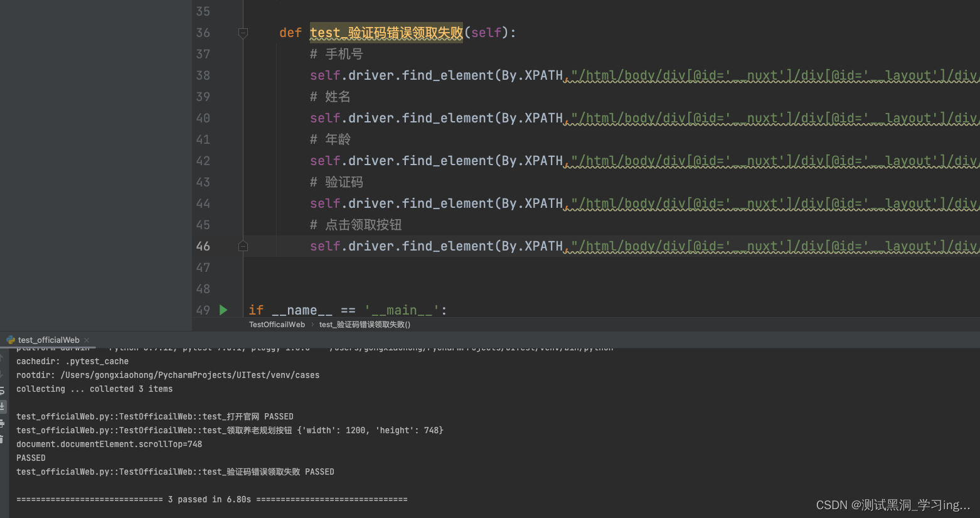Image resolution: width=980 pixels, height=518 pixels.
Task: Collapse the method using the fold arrow at line 36
Action: (x=243, y=33)
